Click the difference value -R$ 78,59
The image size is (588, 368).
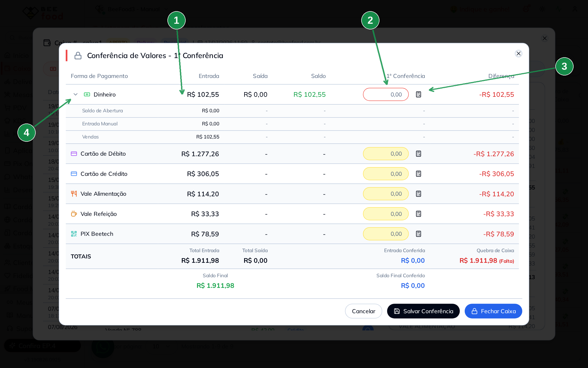[498, 234]
